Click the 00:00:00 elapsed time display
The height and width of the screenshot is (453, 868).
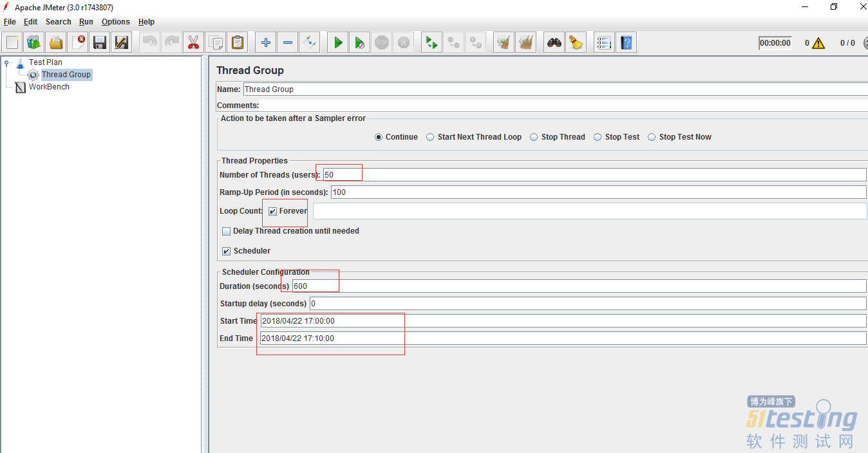775,43
